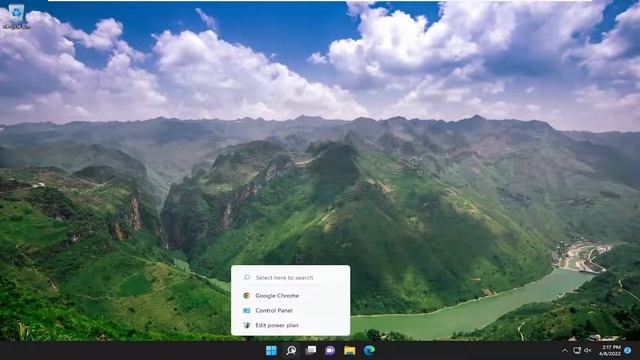Click the Edit power plan icon

pos(247,325)
